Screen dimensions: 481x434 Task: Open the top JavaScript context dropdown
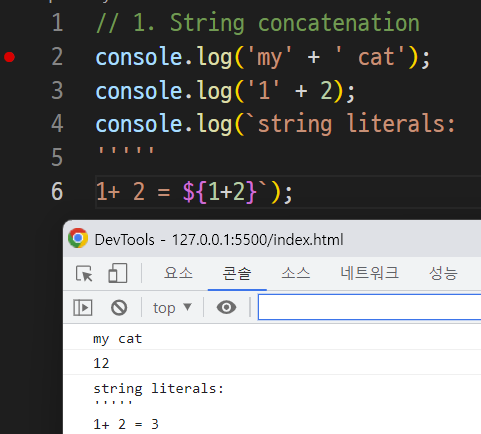coord(172,308)
